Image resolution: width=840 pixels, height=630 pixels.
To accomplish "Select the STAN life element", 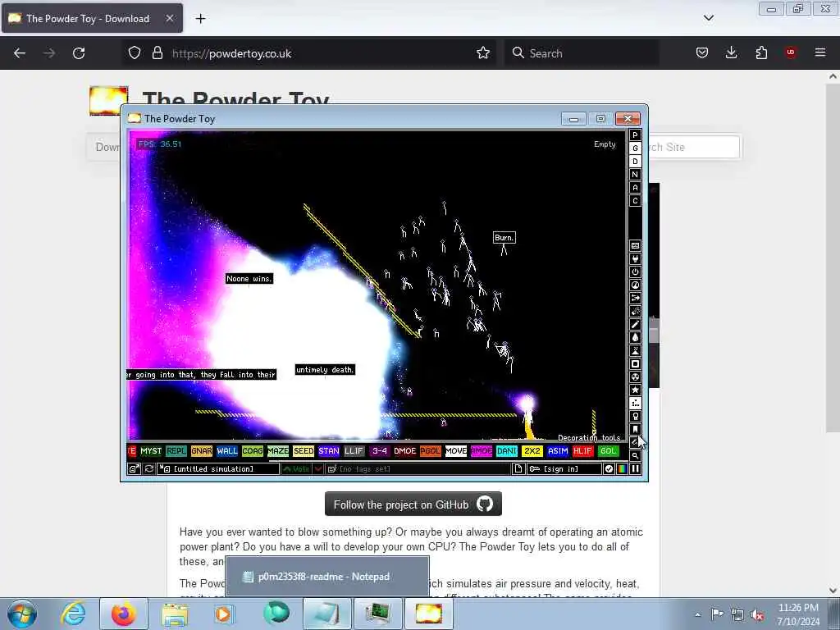I will (x=329, y=451).
